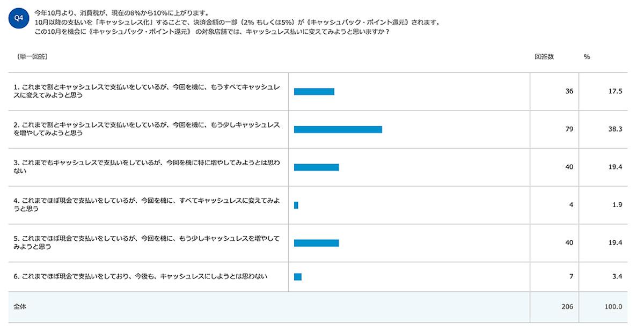Image resolution: width=644 pixels, height=331 pixels.
Task: Click the 全体 total row label
Action: pyautogui.click(x=20, y=307)
